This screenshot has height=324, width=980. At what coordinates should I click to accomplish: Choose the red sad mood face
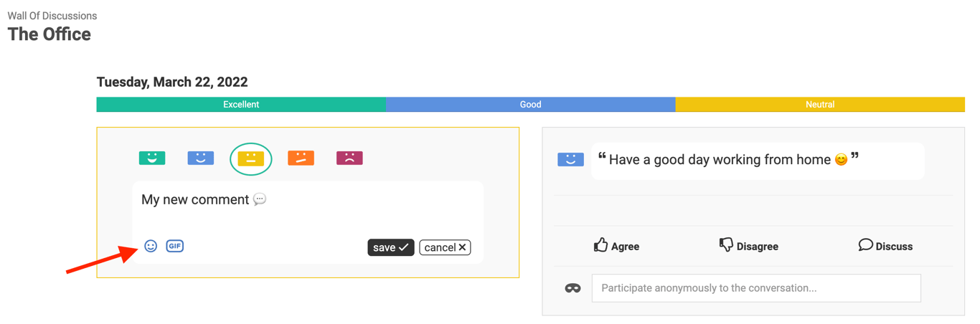(349, 158)
